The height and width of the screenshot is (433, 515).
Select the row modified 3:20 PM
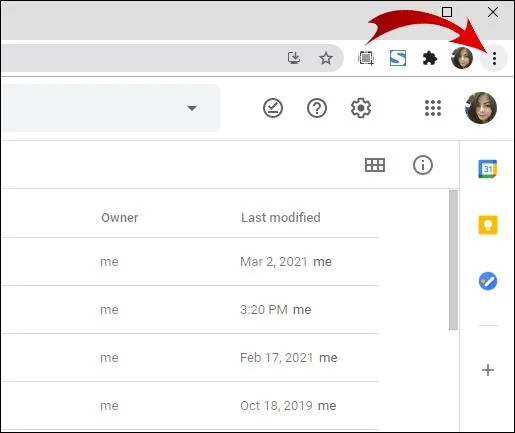tap(190, 310)
